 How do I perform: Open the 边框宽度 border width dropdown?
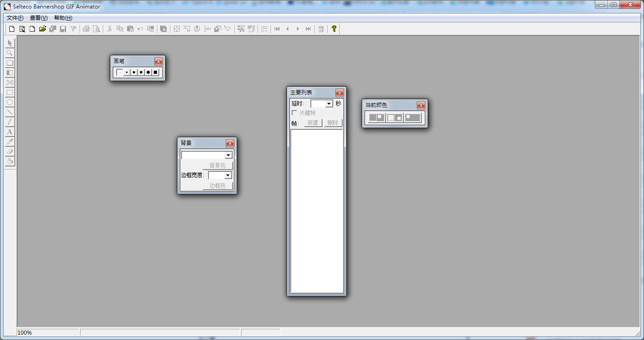tap(228, 175)
